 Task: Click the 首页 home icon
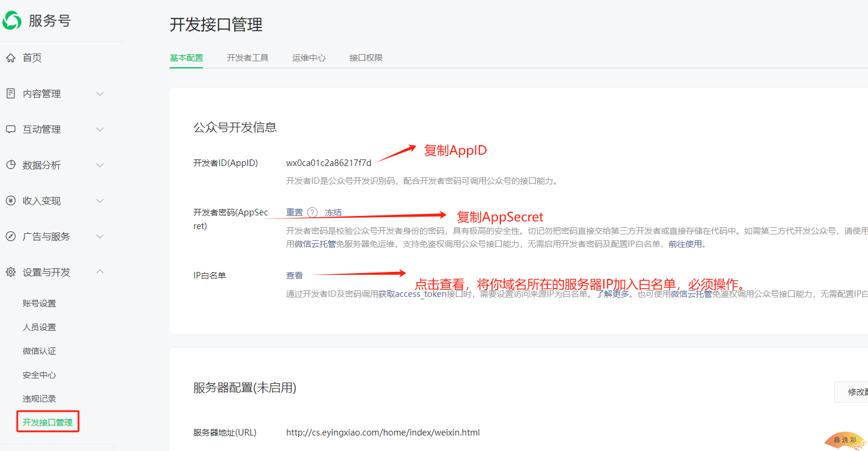coord(10,58)
